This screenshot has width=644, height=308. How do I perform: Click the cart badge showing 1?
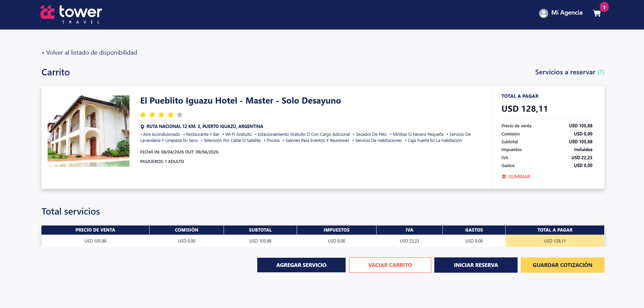tap(604, 7)
